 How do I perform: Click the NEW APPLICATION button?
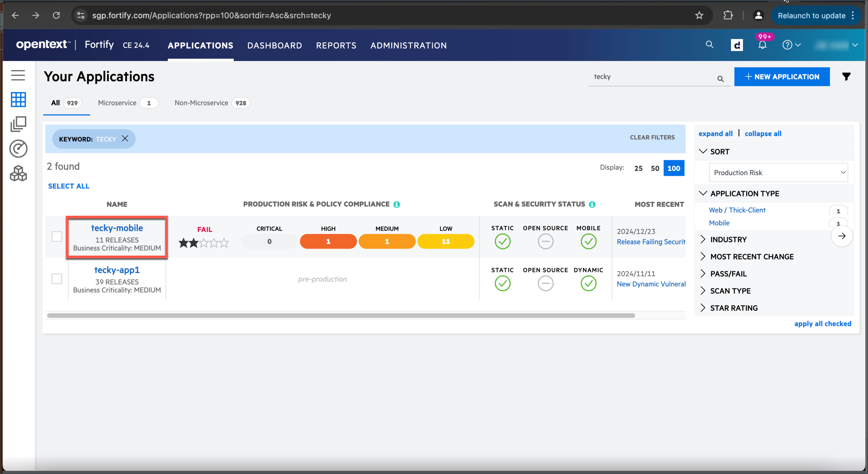point(782,77)
